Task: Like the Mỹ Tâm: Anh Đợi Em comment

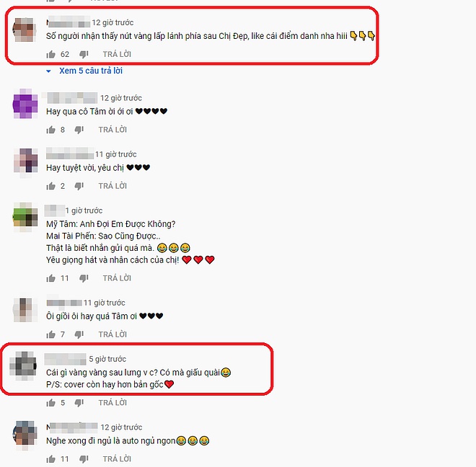Action: point(50,278)
